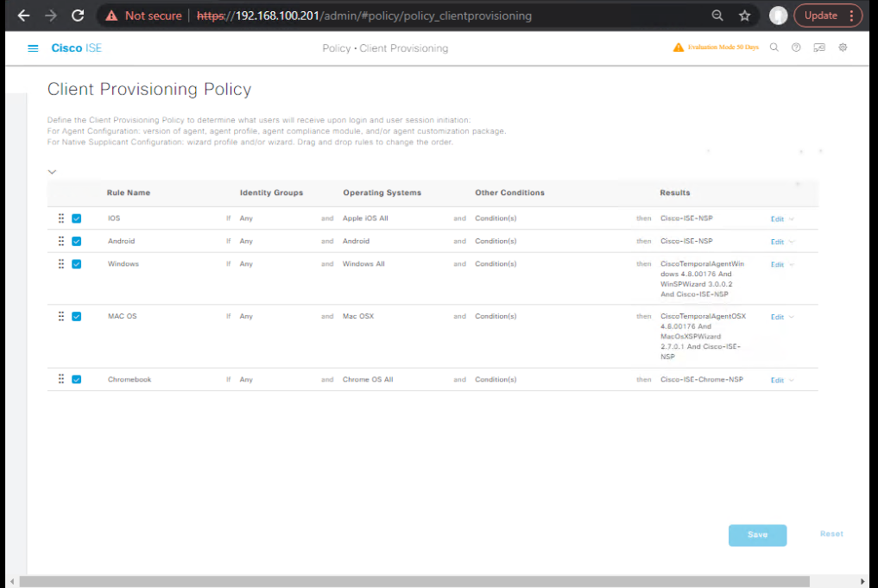
Task: Click the Policy · Client Provisioning breadcrumb
Action: point(385,48)
